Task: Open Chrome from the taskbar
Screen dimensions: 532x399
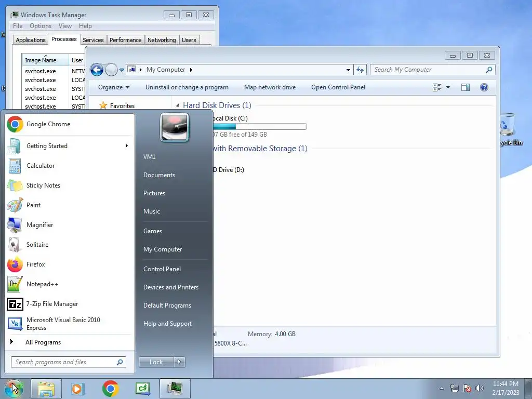Action: tap(110, 389)
